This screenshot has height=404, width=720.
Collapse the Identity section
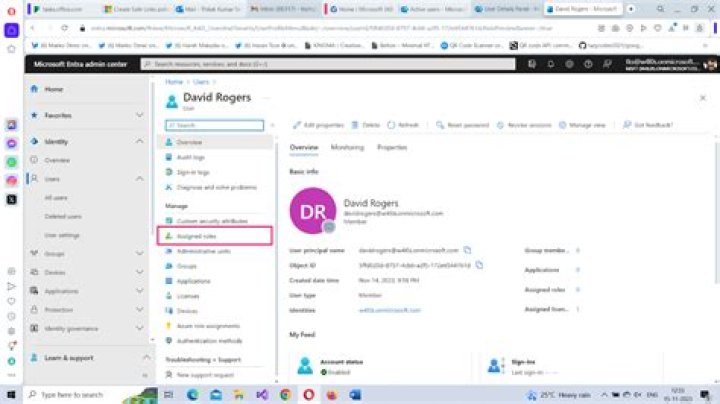(x=139, y=141)
